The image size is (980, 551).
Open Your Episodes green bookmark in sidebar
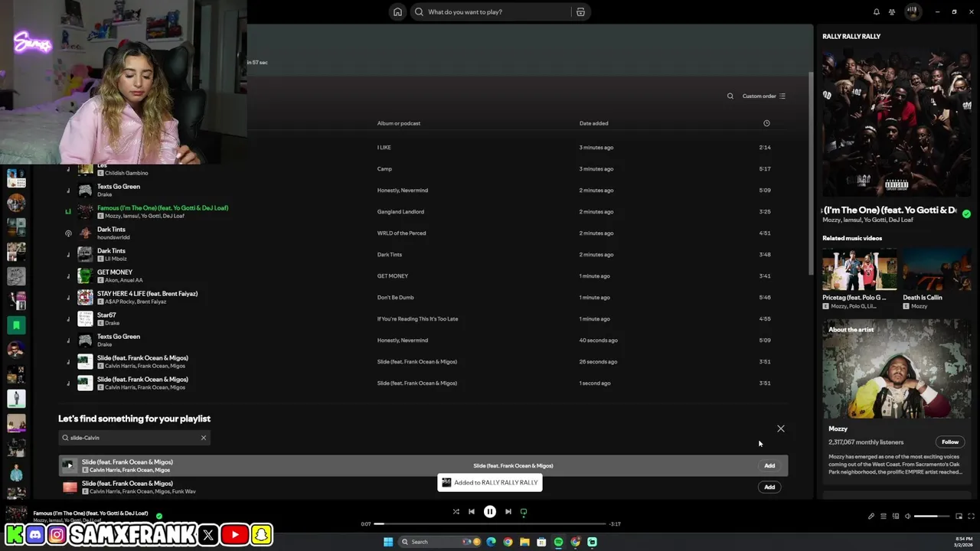(16, 325)
